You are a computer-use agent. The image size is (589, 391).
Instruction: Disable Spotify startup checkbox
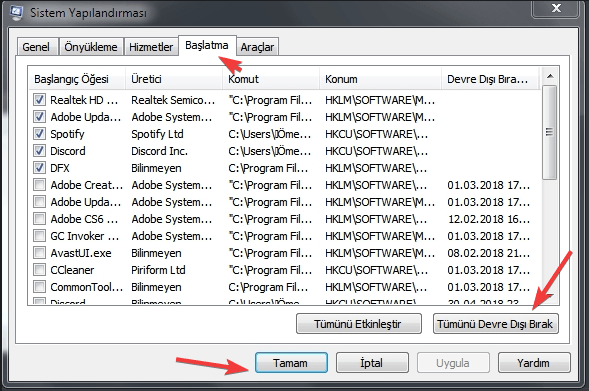click(x=39, y=134)
